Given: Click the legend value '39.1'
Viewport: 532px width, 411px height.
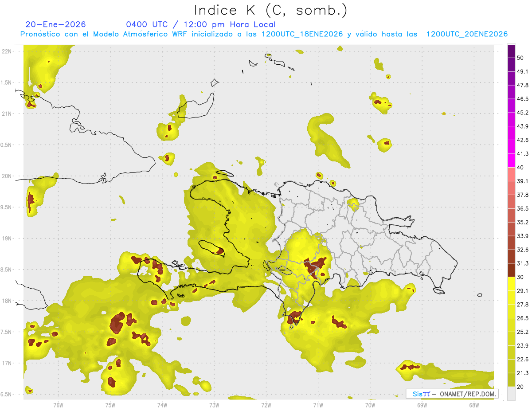Looking at the screenshot, I should [x=523, y=181].
